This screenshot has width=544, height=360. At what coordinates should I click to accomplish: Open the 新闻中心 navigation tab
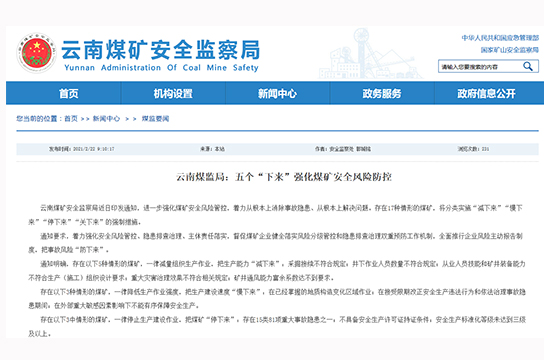click(x=277, y=93)
